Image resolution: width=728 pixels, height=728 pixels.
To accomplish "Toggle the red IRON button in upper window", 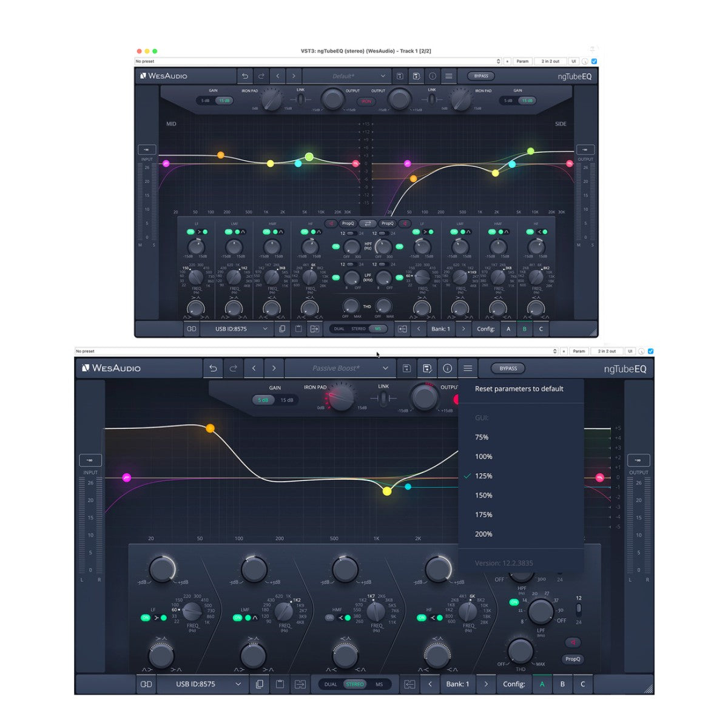I will pyautogui.click(x=366, y=101).
